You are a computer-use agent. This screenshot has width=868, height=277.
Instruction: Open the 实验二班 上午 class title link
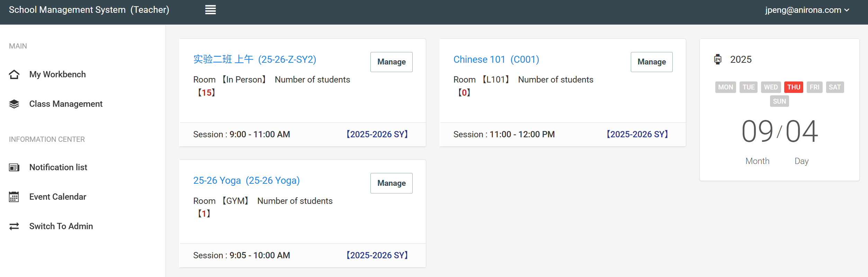point(254,60)
